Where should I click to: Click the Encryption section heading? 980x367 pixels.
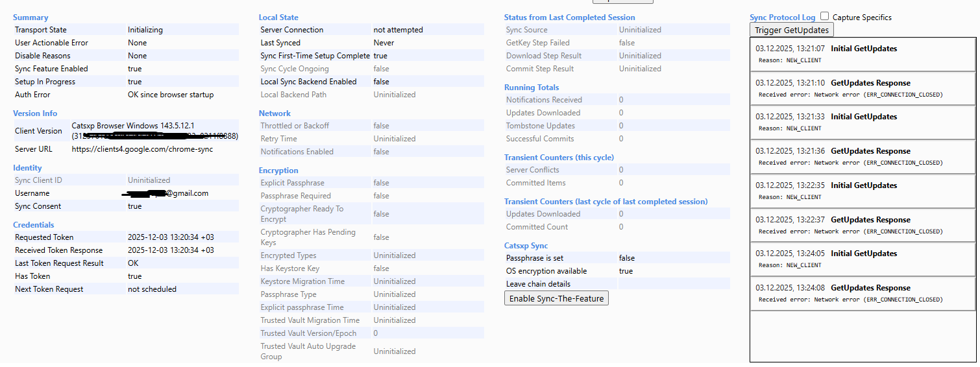[278, 171]
